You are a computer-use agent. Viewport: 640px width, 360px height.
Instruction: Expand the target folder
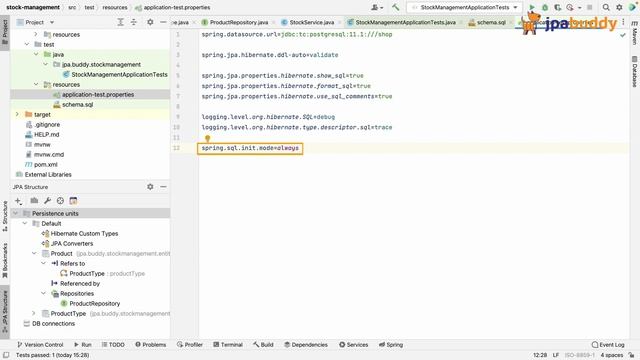tap(17, 114)
